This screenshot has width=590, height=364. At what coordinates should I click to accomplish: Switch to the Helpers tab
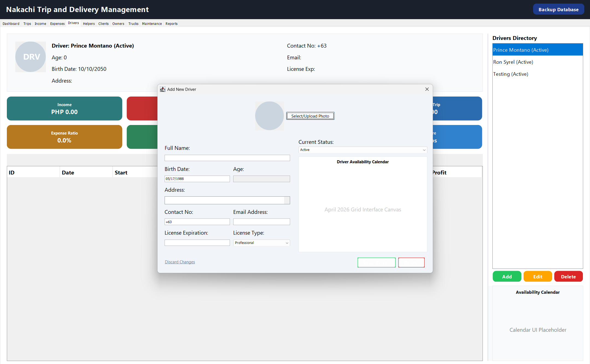[89, 24]
